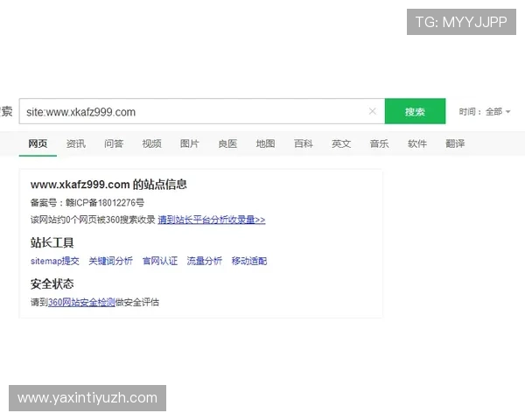
Task: Clear the search box with the X icon
Action: (x=373, y=111)
